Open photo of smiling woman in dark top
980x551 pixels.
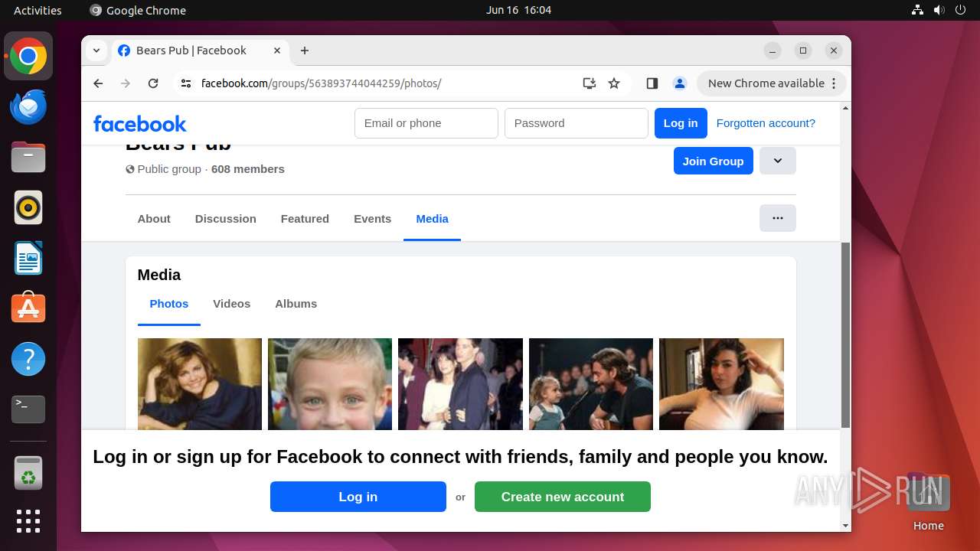200,384
